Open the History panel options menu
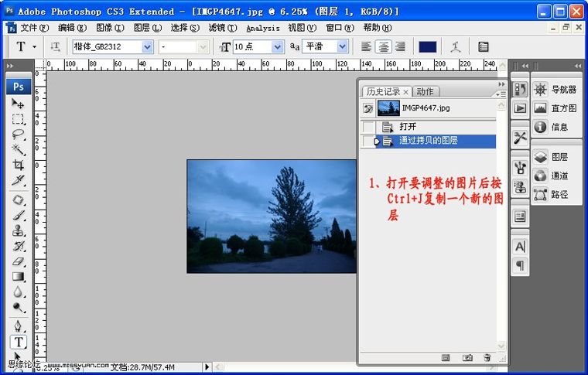 (x=501, y=94)
